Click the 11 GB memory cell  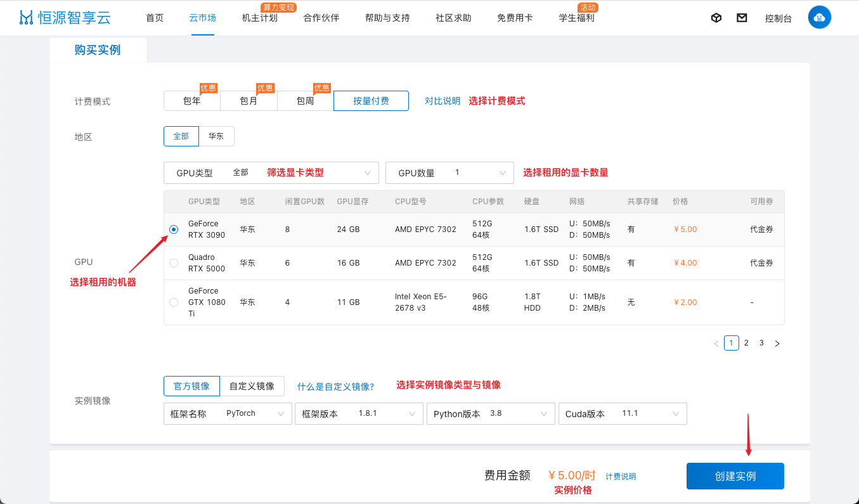348,302
